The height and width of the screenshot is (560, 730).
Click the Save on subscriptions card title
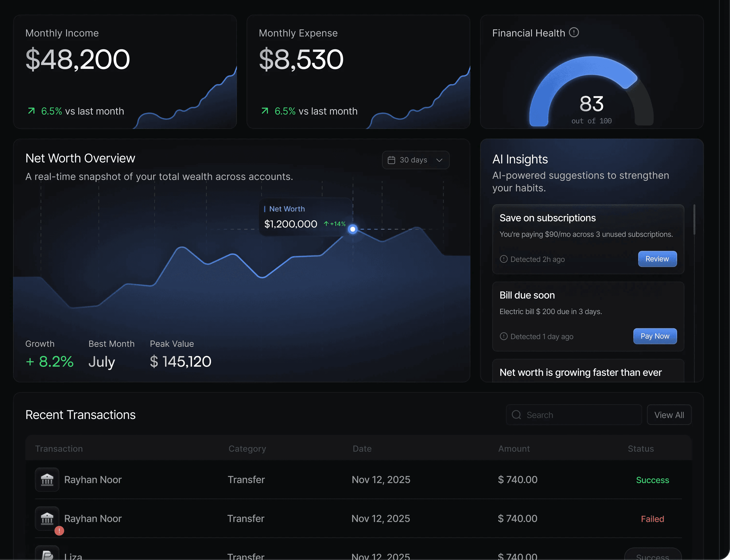[547, 218]
